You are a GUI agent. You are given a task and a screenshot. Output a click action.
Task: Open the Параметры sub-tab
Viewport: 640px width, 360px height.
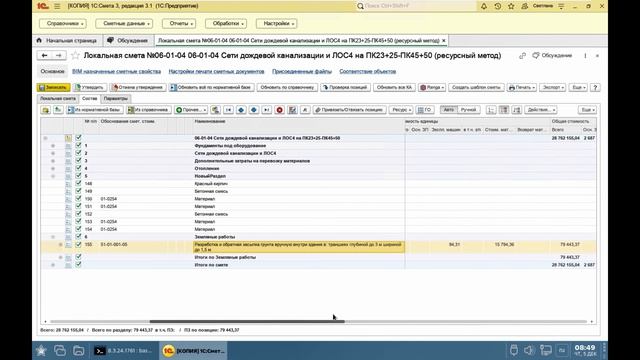coord(116,98)
